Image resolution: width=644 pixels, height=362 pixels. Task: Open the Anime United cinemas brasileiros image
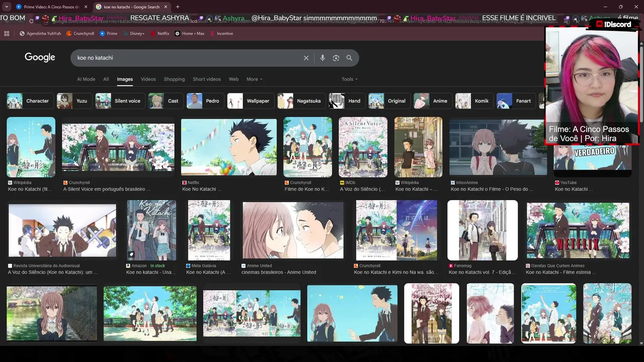point(293,230)
